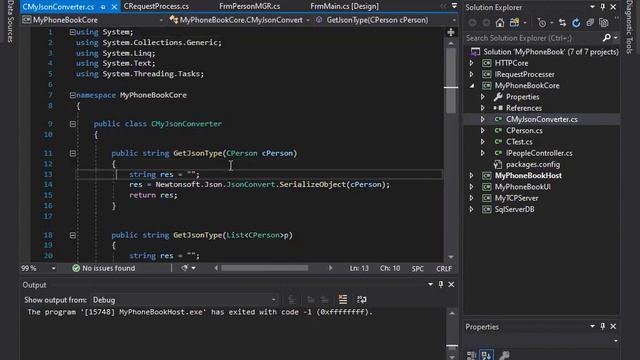
Task: Click the Solution Explorer Home icon
Action: point(500,23)
